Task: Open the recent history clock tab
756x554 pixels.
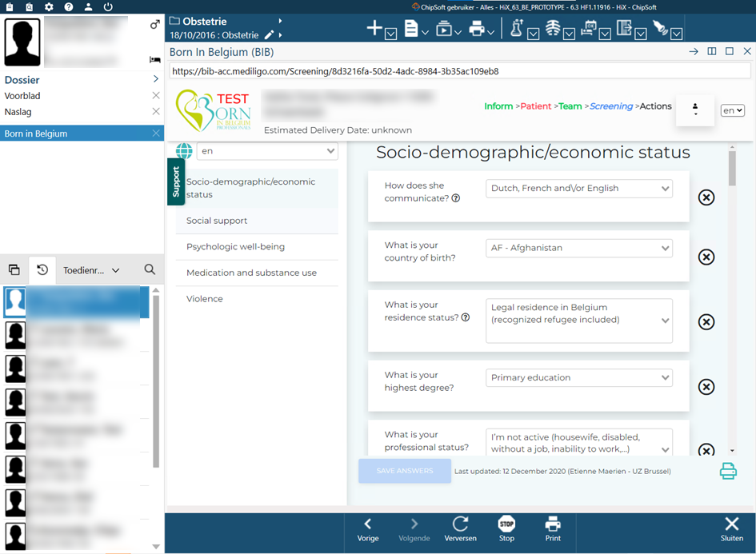Action: point(42,269)
